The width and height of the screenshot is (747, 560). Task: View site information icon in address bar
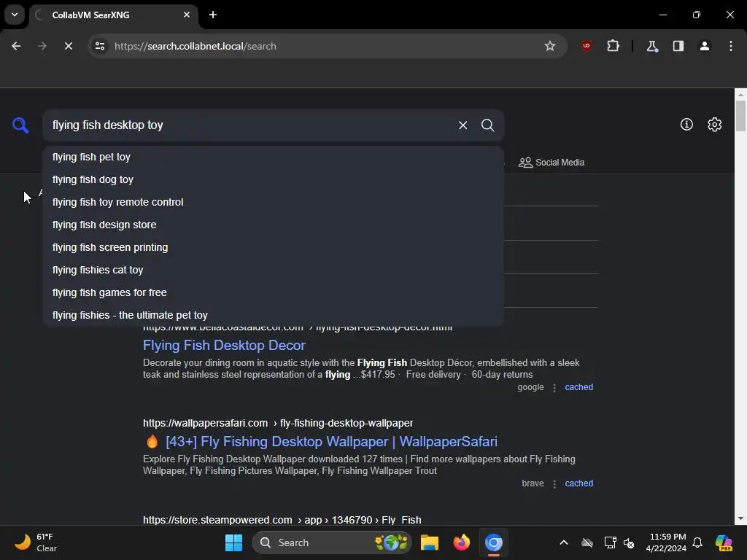pos(100,46)
